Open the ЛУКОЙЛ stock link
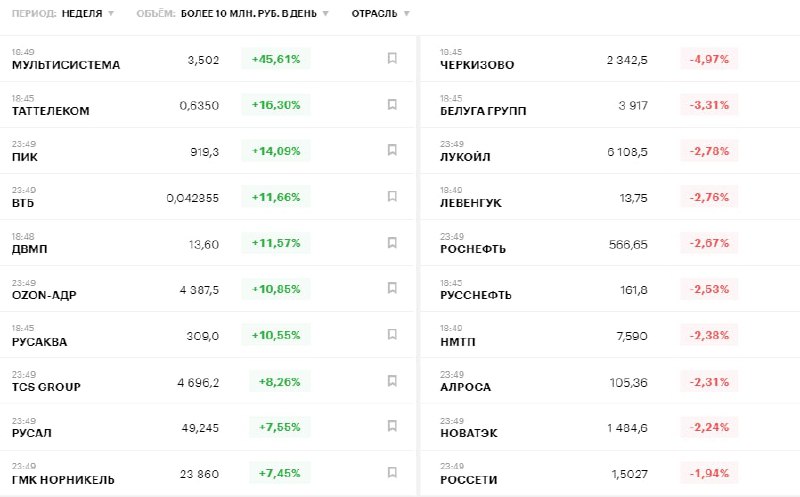The width and height of the screenshot is (800, 497). [467, 157]
